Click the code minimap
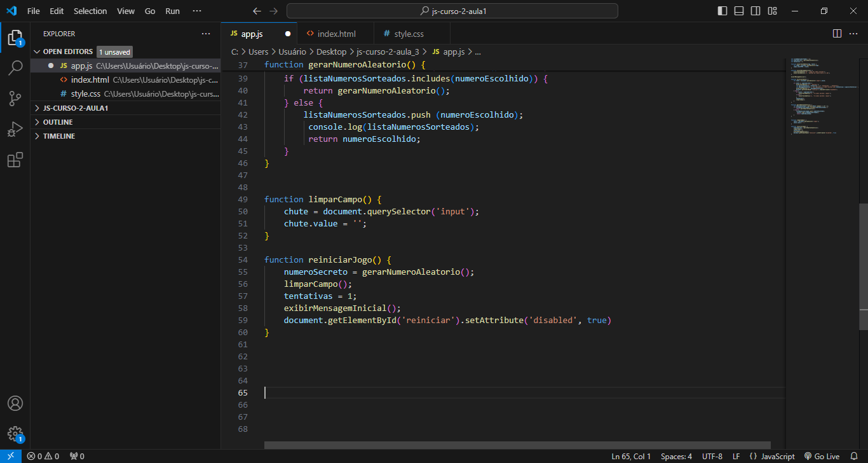The image size is (868, 463). point(822,97)
